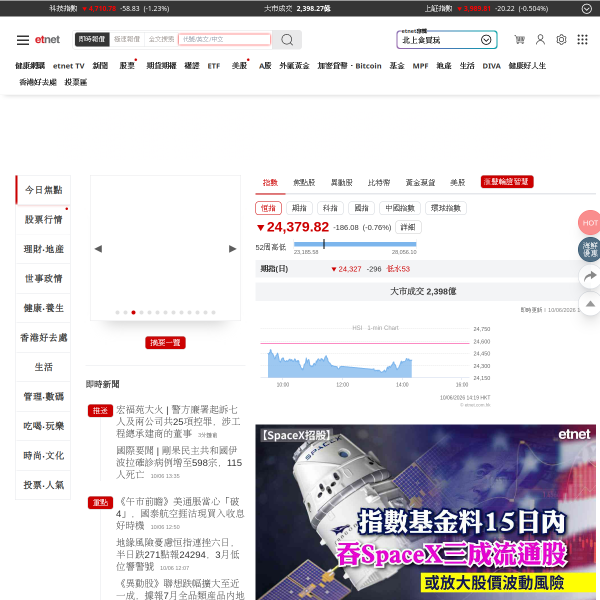Open MPF in the navigation bar

420,66
